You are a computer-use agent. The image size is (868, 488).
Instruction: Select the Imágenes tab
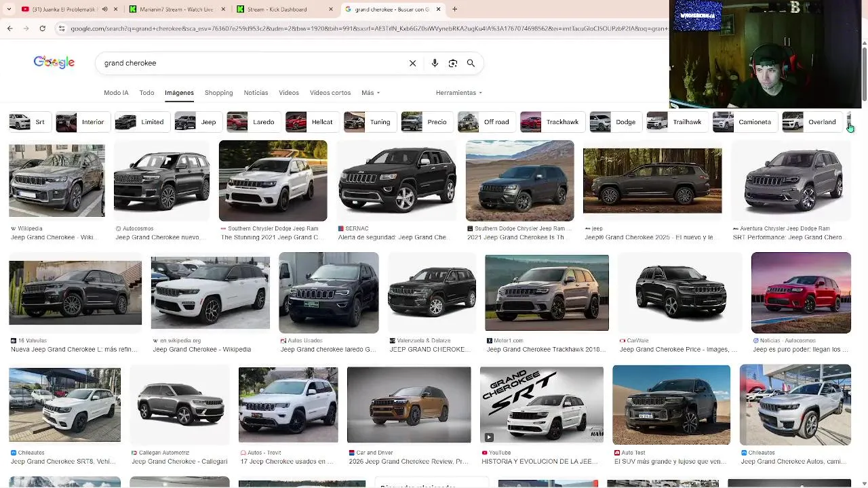pyautogui.click(x=179, y=93)
